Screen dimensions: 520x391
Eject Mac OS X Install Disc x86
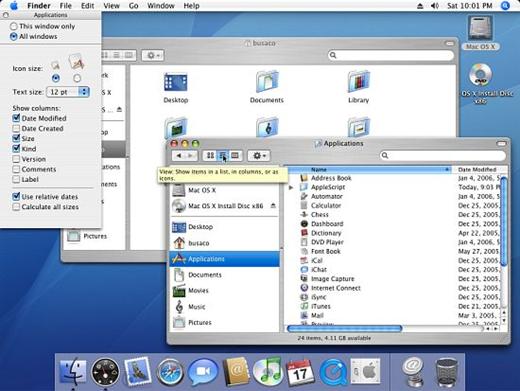(273, 206)
